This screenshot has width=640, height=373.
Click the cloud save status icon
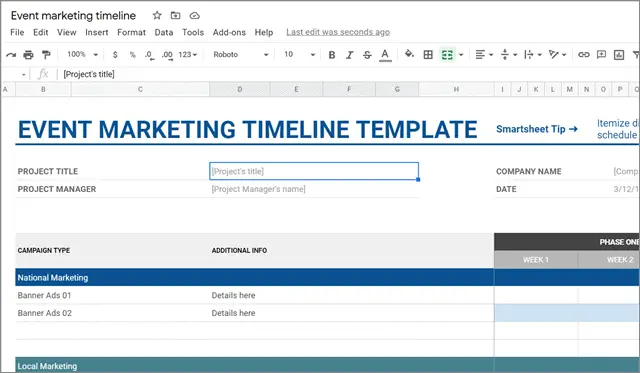click(195, 16)
